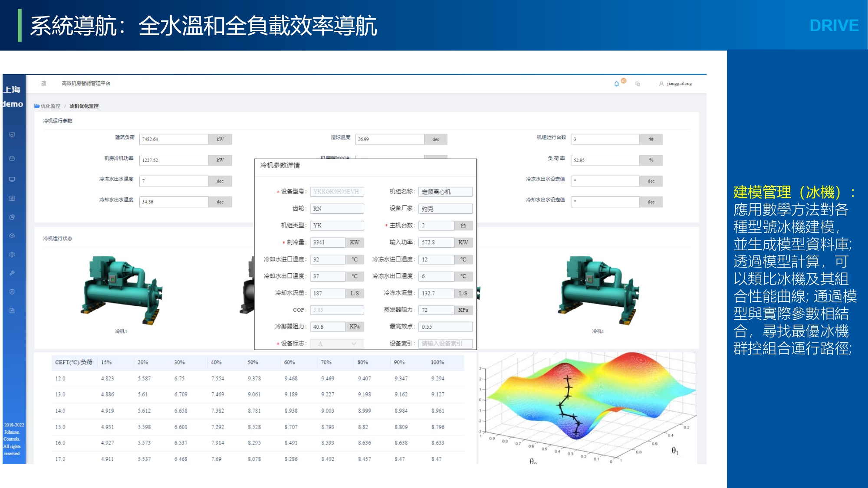Viewport: 868px width, 488px height.
Task: Open the gauge dashboard icon in the sidebar
Action: click(12, 159)
